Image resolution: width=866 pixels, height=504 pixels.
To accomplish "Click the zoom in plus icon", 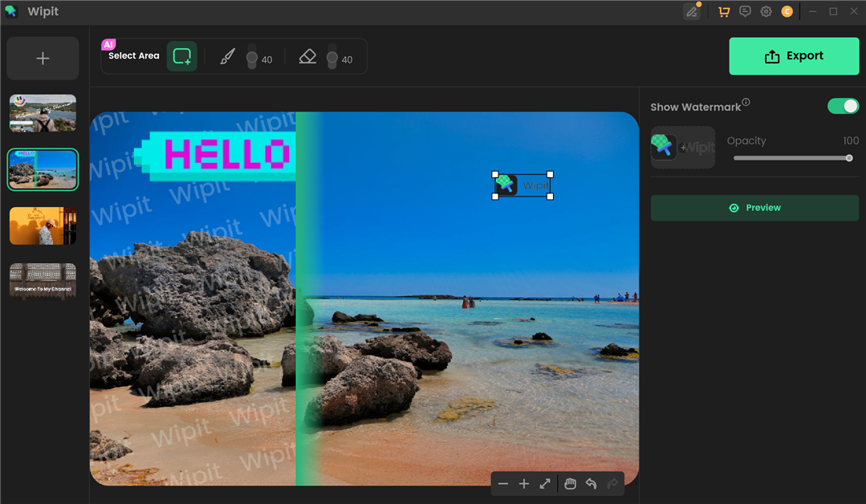I will (524, 484).
